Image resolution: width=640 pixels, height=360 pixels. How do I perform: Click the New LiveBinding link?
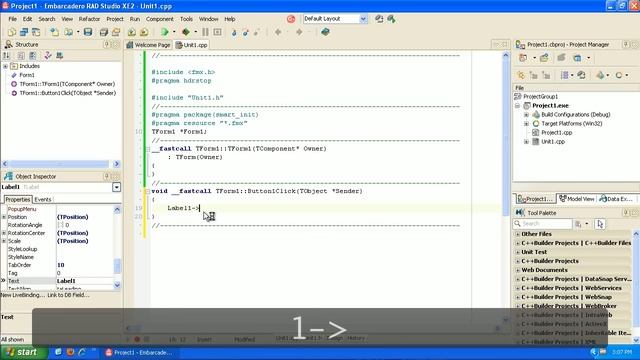coord(22,295)
